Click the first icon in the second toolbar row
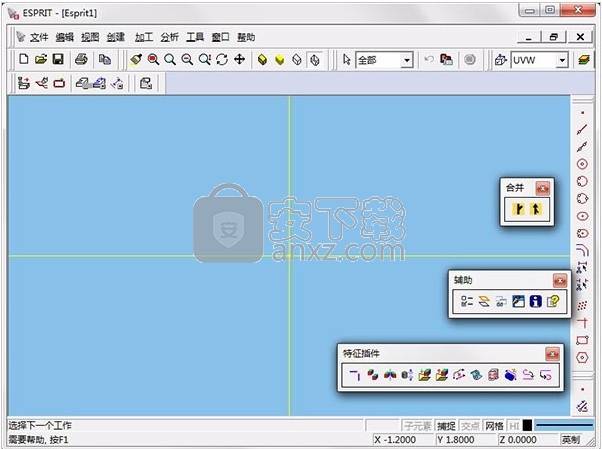Screen dimensions: 602x449 (x=24, y=83)
